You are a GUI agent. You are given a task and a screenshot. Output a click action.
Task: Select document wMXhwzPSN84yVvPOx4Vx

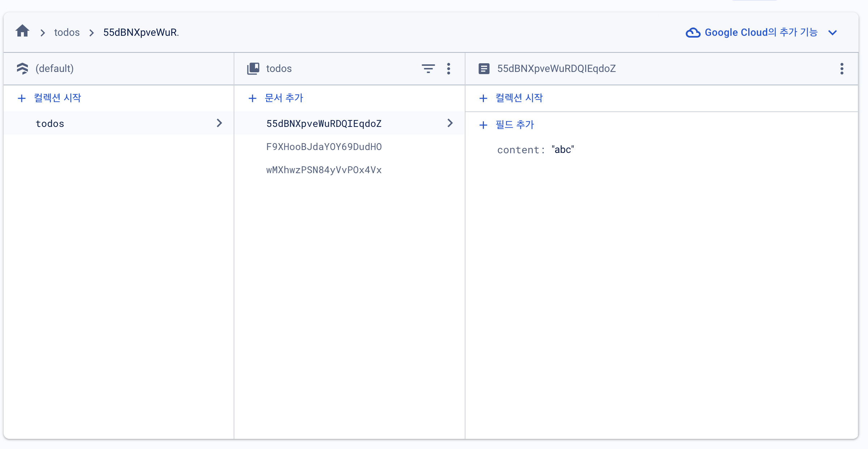tap(324, 170)
